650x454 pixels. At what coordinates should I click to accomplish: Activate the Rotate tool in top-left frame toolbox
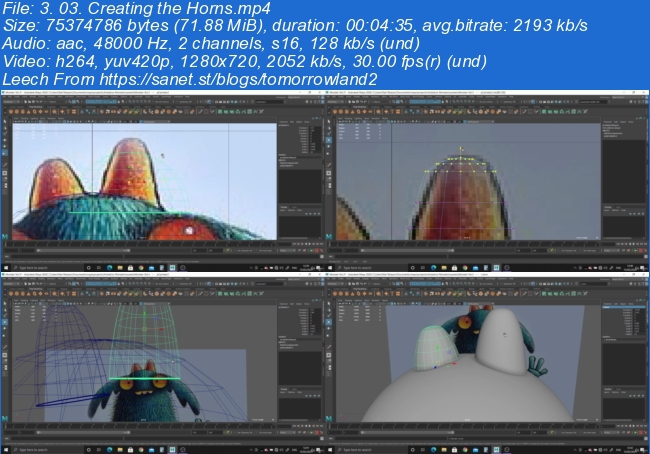click(x=5, y=146)
